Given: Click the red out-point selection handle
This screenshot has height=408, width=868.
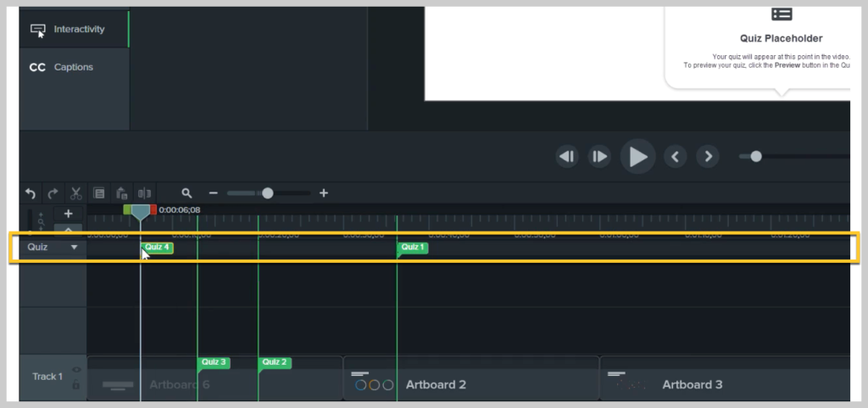Looking at the screenshot, I should coord(153,210).
